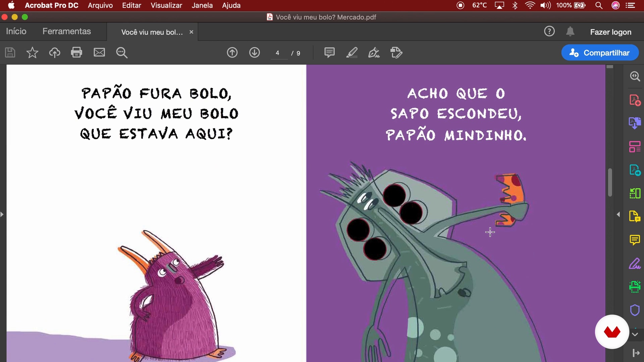644x362 pixels.
Task: Open the Siri icon in the menu bar
Action: point(616,5)
